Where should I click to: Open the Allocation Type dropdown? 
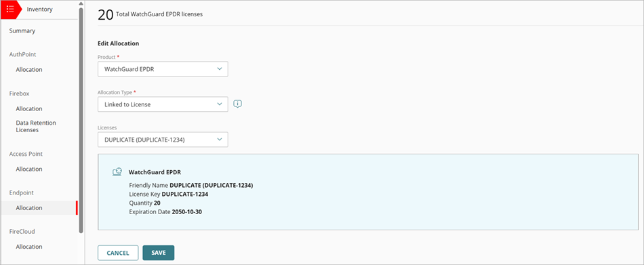tap(163, 104)
